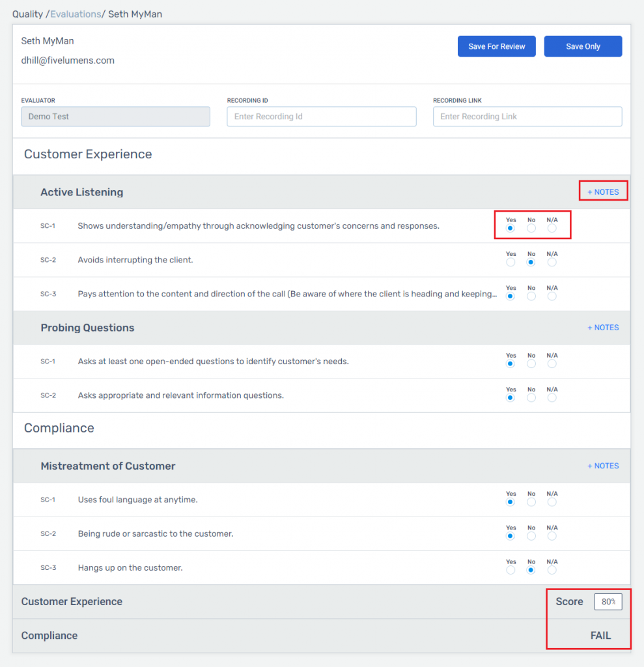Select No for shows understanding/empathy question

click(531, 229)
